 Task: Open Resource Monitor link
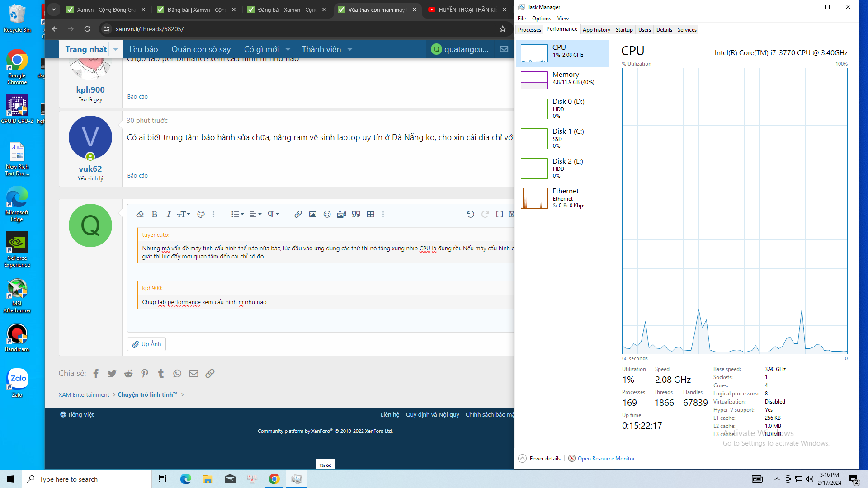click(606, 458)
